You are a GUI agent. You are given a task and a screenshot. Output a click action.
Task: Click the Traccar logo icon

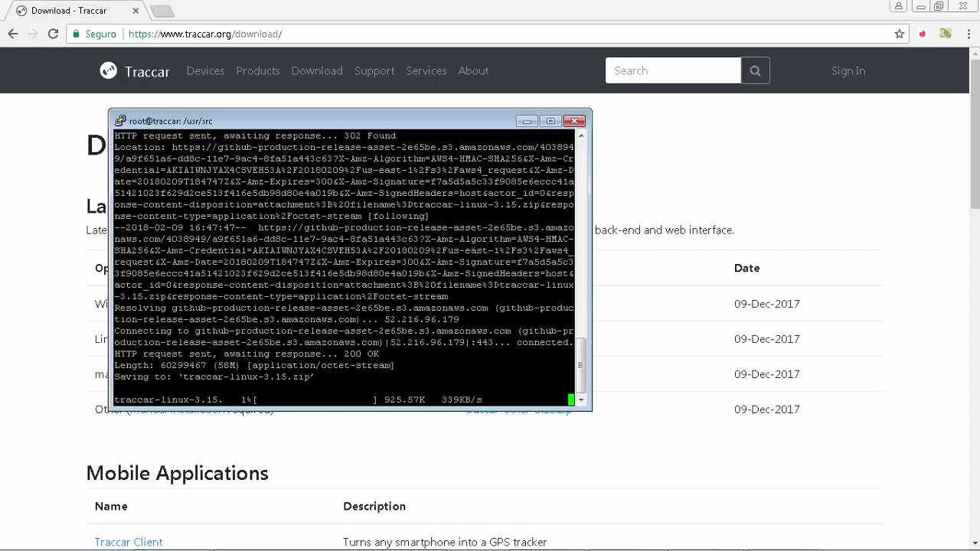click(108, 70)
